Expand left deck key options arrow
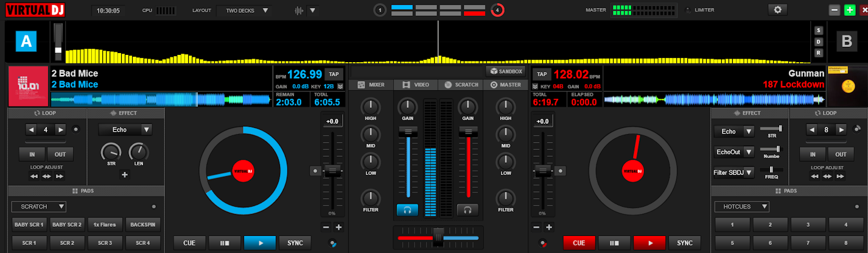Screen dimensions: 868x253 340,87
